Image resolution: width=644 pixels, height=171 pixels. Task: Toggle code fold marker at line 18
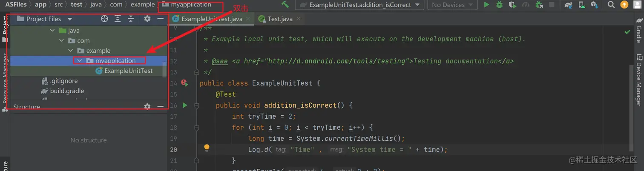point(196,127)
